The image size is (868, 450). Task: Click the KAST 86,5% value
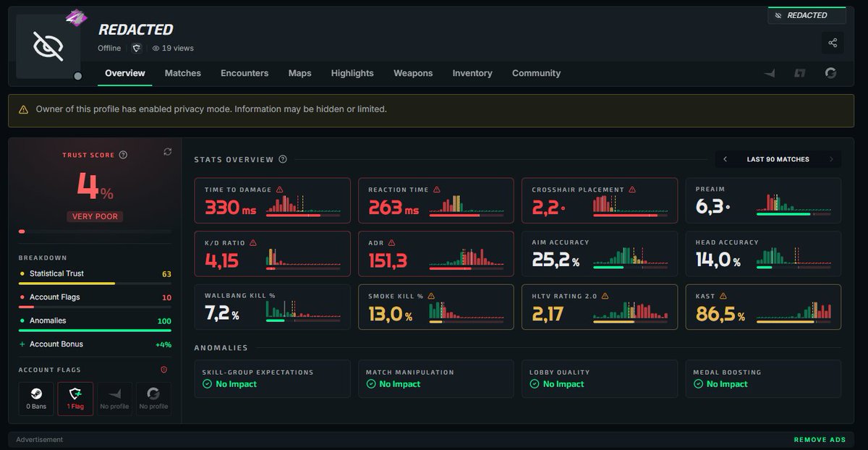point(720,314)
